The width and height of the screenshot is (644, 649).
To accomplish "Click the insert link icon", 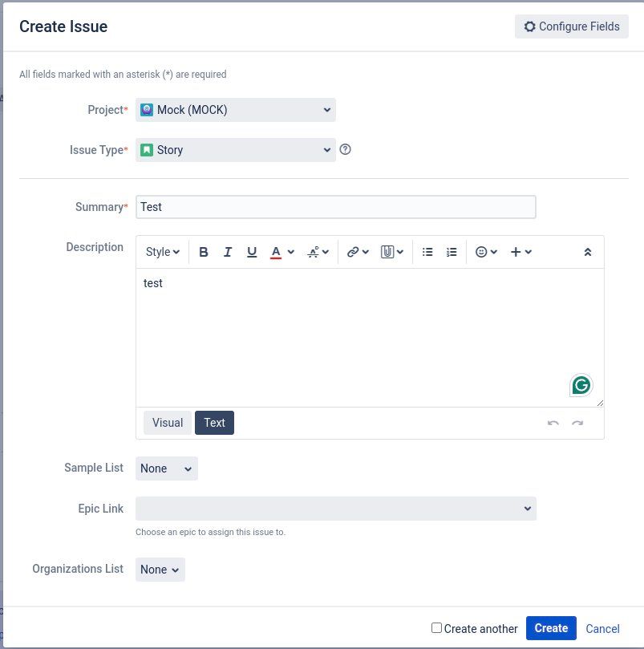I will pyautogui.click(x=353, y=252).
